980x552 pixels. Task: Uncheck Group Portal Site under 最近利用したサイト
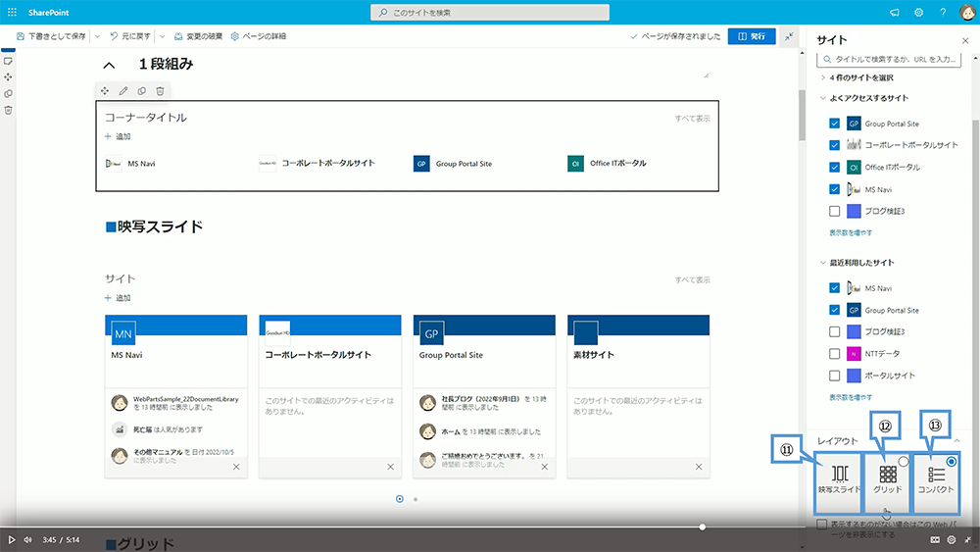[x=834, y=310]
